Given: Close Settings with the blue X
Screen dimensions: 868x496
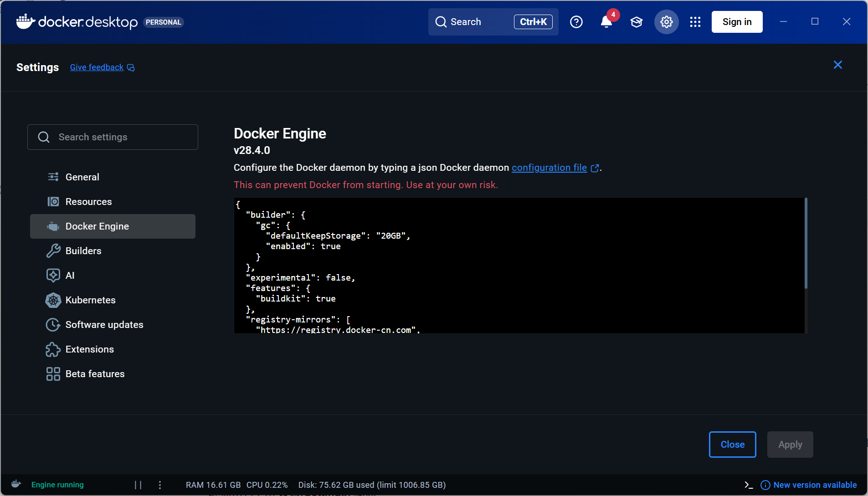Looking at the screenshot, I should (837, 65).
